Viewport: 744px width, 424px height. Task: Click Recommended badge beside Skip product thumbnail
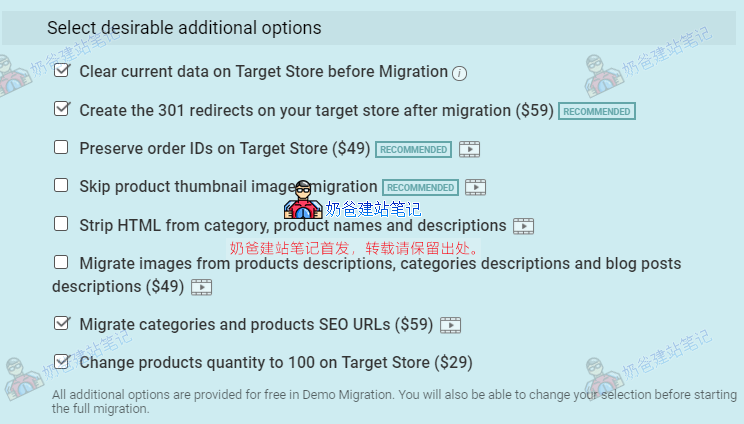click(421, 187)
